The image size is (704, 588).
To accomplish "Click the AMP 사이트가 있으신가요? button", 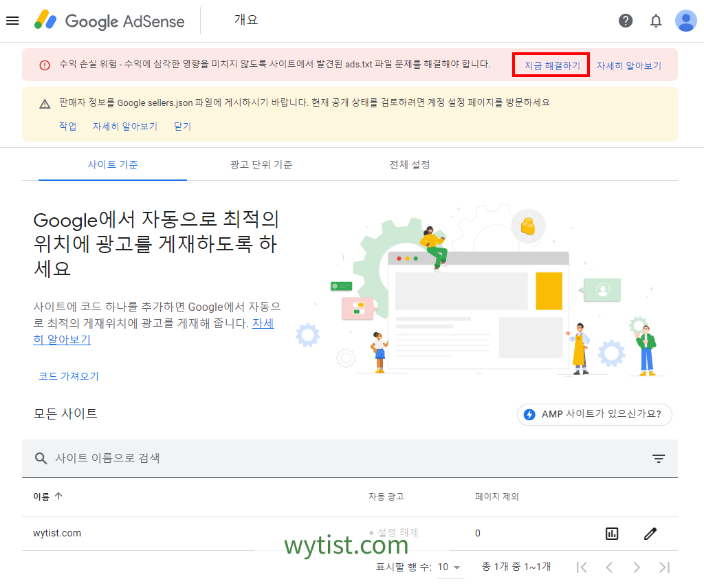I will [x=594, y=414].
